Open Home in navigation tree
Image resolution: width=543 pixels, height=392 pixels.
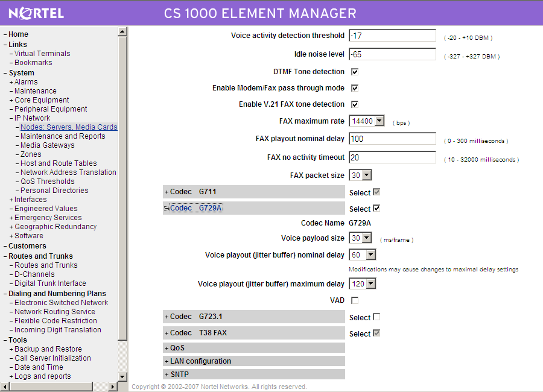[18, 34]
